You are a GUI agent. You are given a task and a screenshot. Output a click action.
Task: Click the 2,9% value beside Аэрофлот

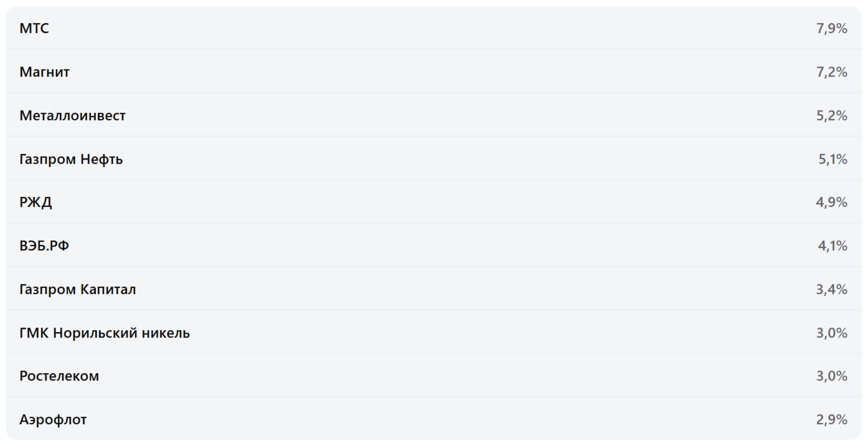point(831,419)
